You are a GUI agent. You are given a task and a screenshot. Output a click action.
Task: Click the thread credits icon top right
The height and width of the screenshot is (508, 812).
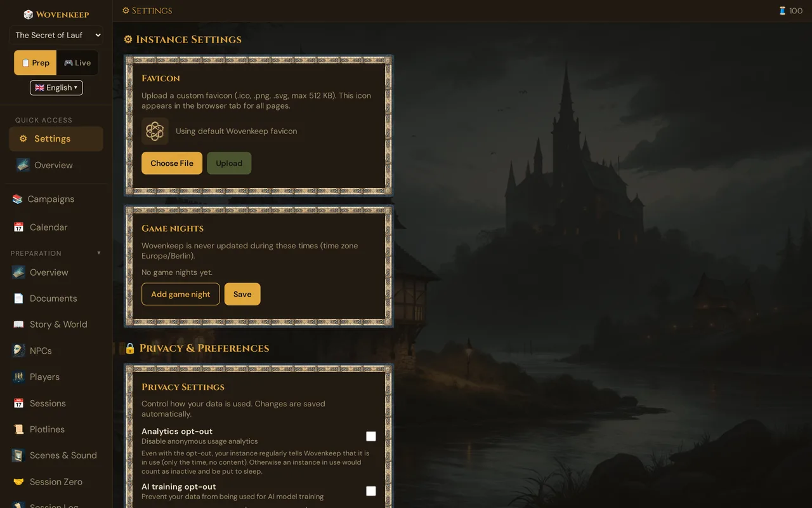[782, 11]
